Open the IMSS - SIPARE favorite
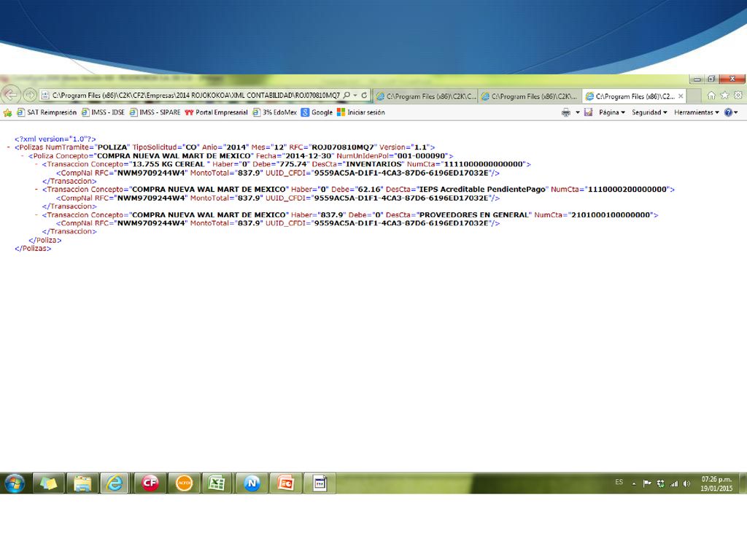 tap(155, 112)
